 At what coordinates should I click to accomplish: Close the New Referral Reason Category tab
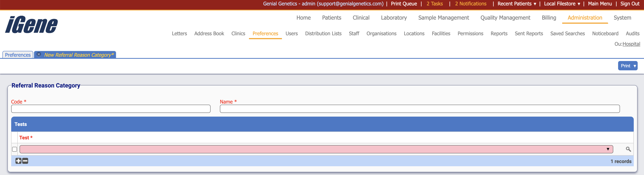[39, 54]
